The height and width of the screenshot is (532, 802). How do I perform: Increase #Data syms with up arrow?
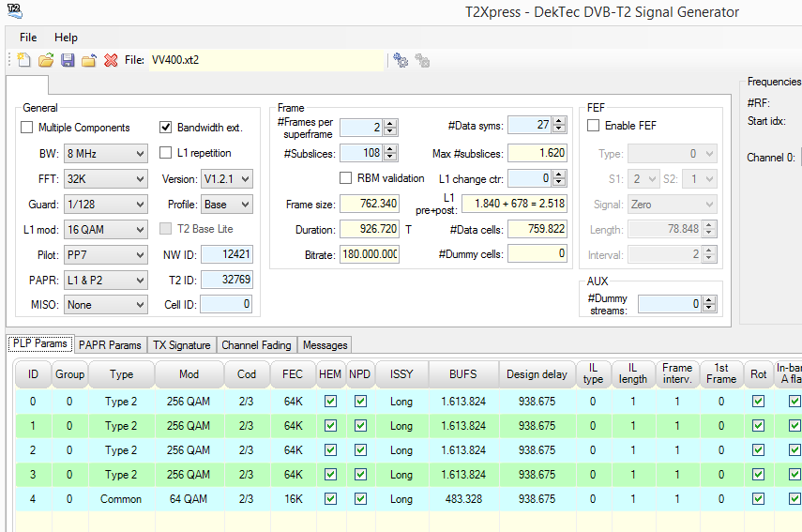point(559,121)
